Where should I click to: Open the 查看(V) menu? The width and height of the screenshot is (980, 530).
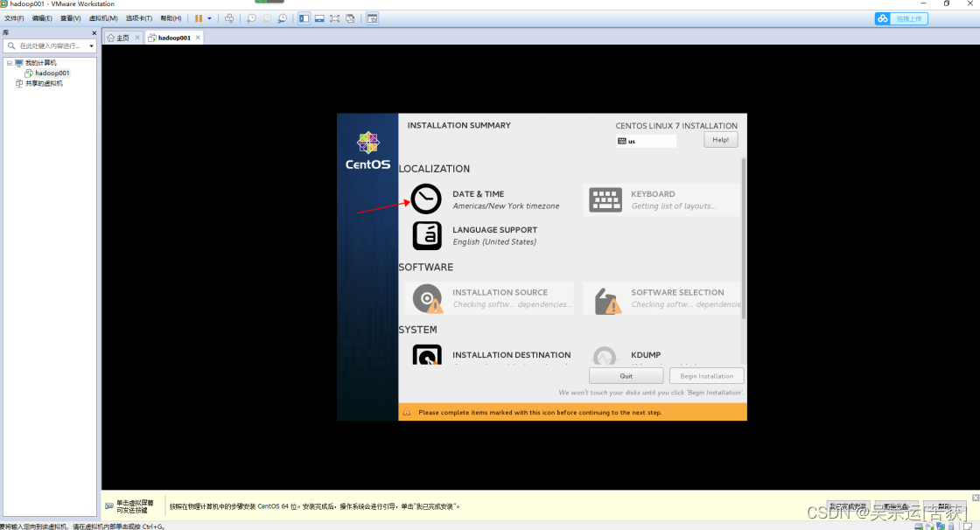[71, 18]
